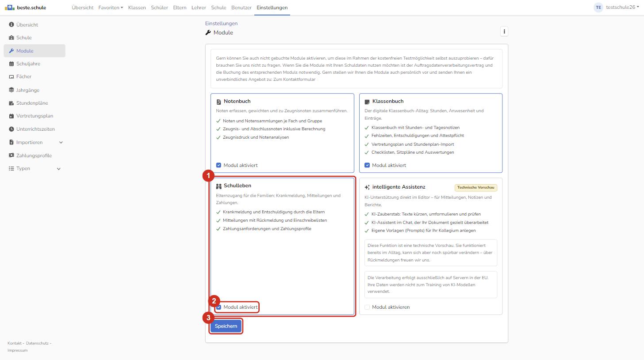Image resolution: width=644 pixels, height=360 pixels.
Task: Toggle Schulleben Modul aktiviert checkbox
Action: 218,307
